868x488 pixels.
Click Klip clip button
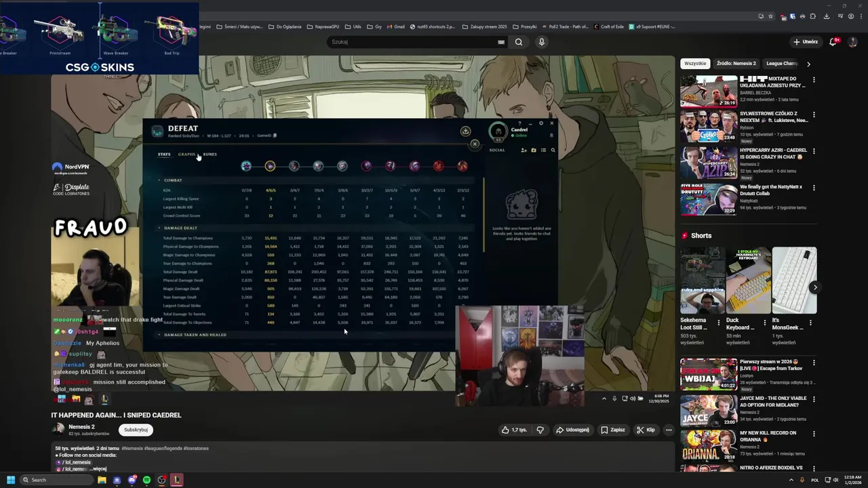646,430
